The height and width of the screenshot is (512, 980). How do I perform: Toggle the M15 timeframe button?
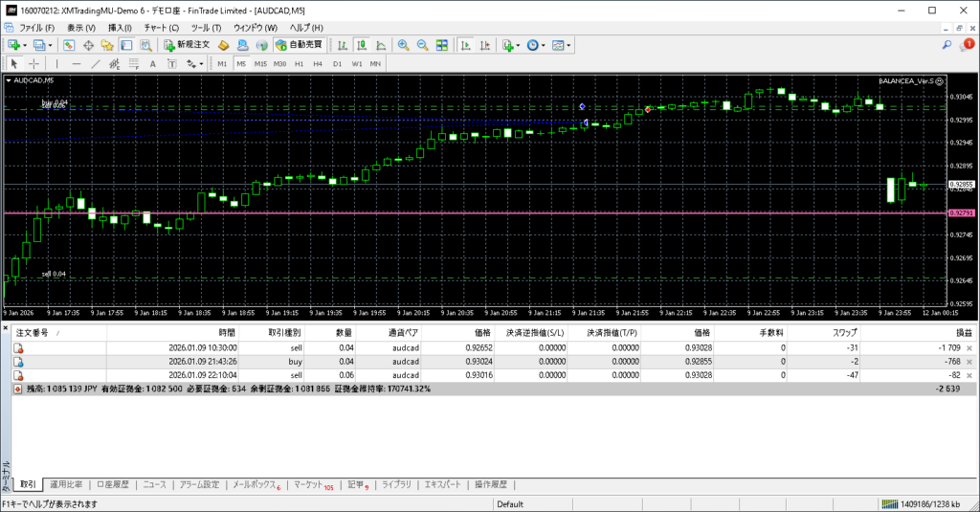coord(260,64)
